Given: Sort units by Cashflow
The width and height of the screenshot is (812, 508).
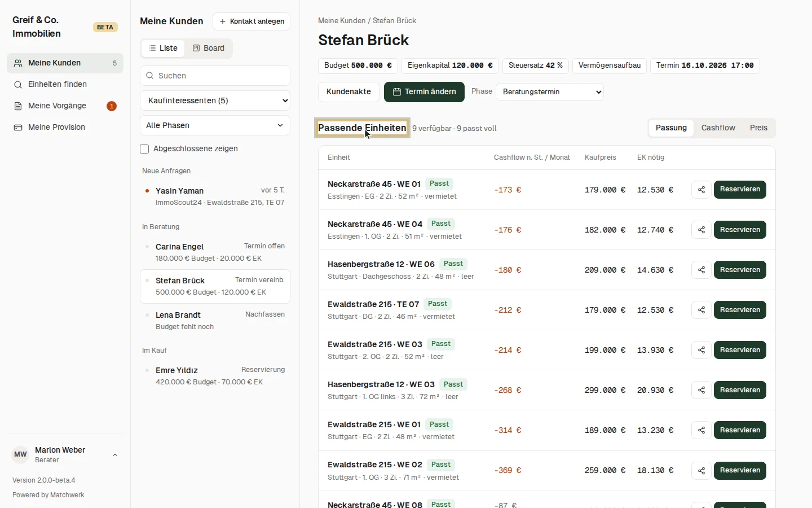Looking at the screenshot, I should click(718, 128).
